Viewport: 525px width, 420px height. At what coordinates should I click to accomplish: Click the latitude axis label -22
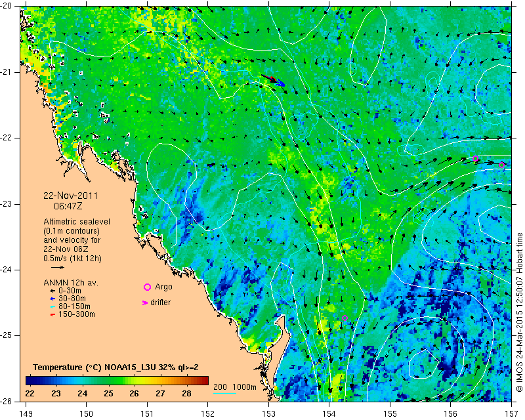click(6, 138)
